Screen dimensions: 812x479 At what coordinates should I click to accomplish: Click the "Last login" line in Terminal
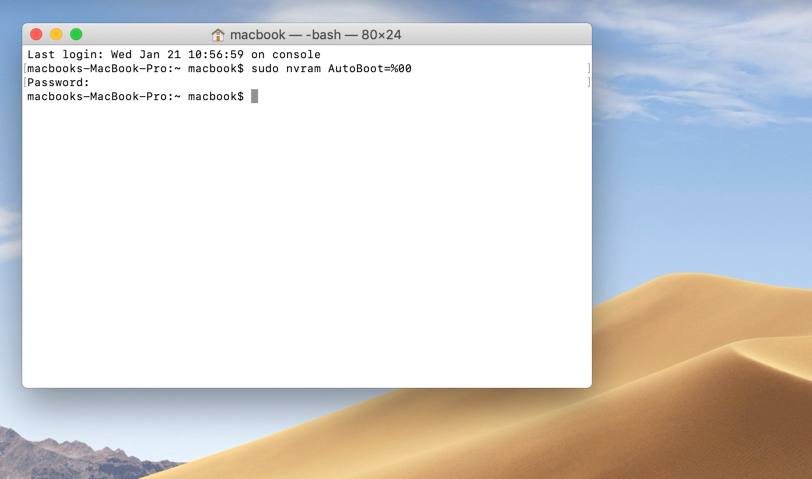[x=173, y=54]
